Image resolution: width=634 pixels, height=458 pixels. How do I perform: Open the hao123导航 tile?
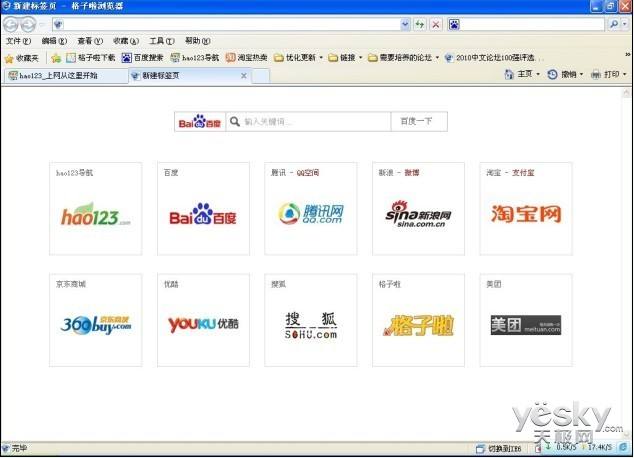(x=96, y=209)
